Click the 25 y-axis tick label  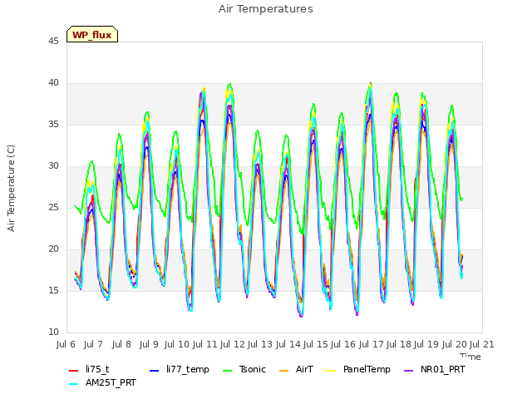53,207
